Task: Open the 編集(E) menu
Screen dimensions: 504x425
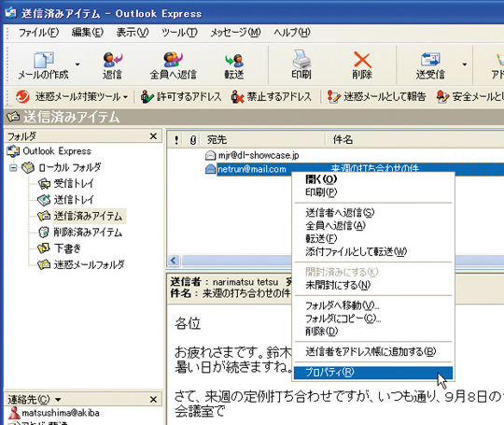Action: click(x=87, y=33)
